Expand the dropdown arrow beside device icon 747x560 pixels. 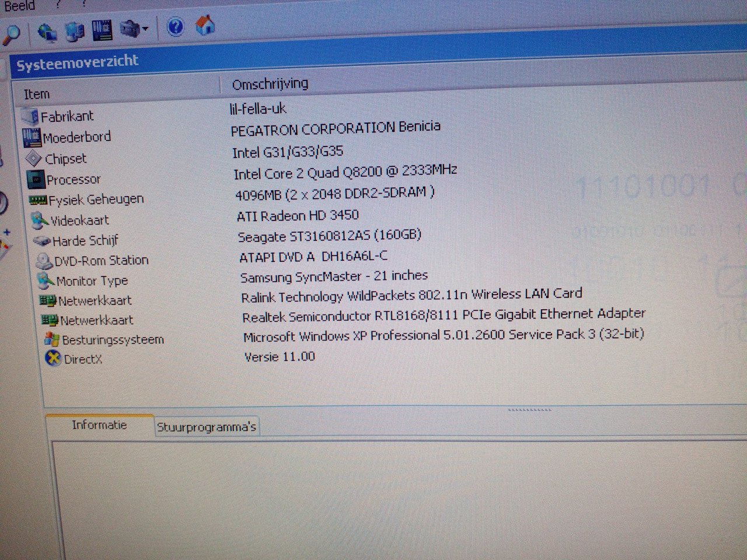pyautogui.click(x=145, y=29)
